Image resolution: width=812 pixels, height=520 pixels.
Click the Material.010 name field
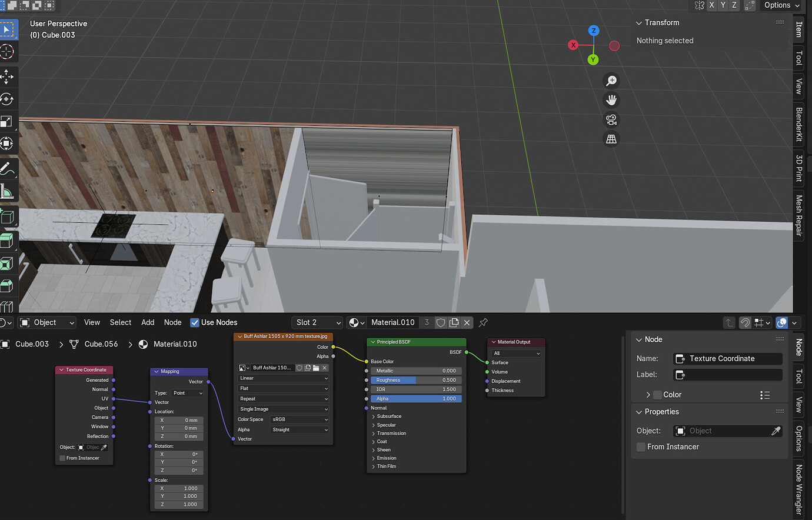tap(393, 322)
